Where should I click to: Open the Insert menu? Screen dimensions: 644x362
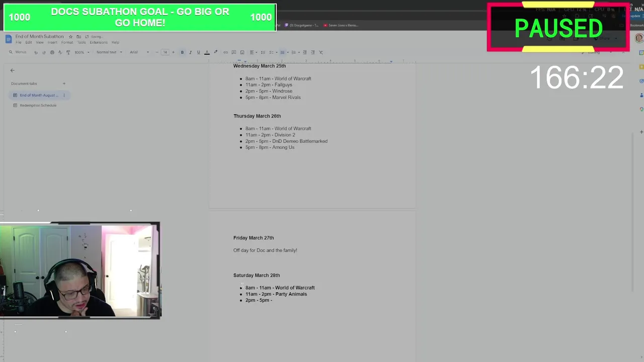point(52,42)
